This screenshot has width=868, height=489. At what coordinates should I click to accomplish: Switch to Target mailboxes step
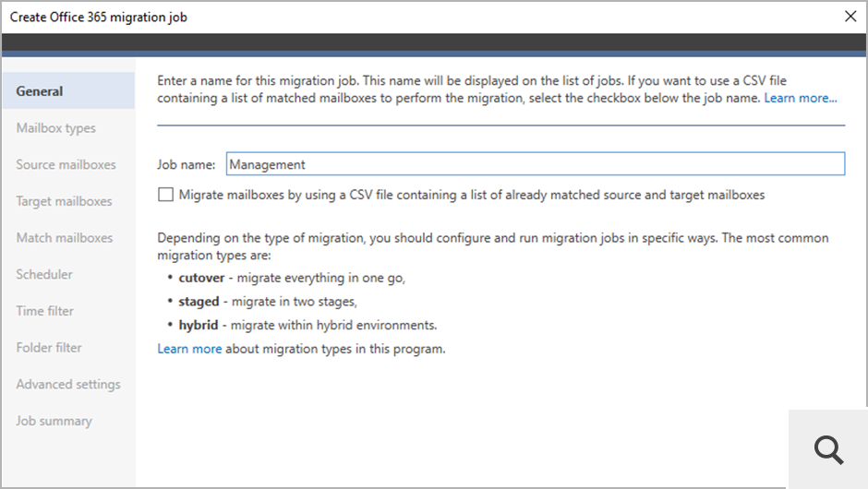pyautogui.click(x=64, y=201)
